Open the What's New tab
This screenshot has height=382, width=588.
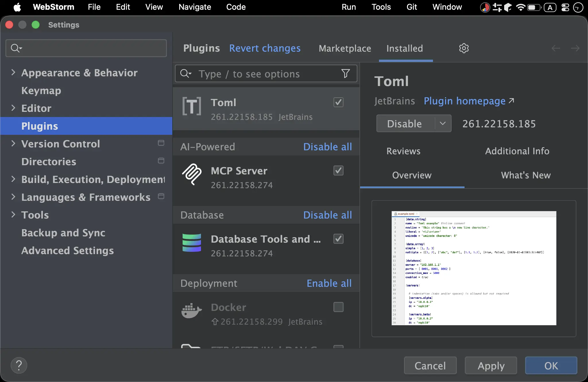526,175
